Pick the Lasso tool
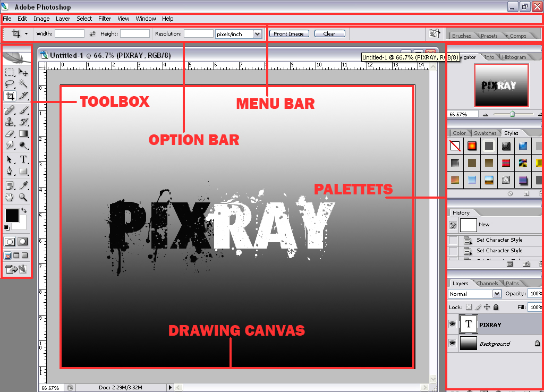Image resolution: width=544 pixels, height=392 pixels. click(10, 83)
